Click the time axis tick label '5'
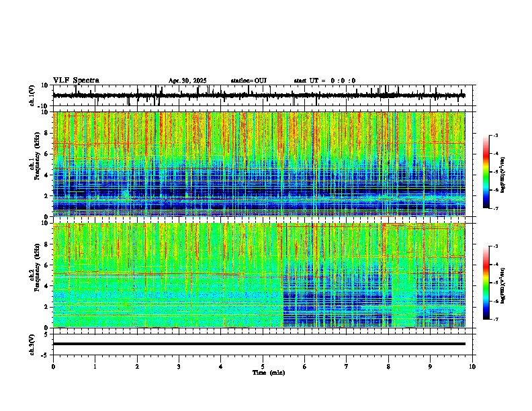The image size is (532, 411). click(x=263, y=367)
